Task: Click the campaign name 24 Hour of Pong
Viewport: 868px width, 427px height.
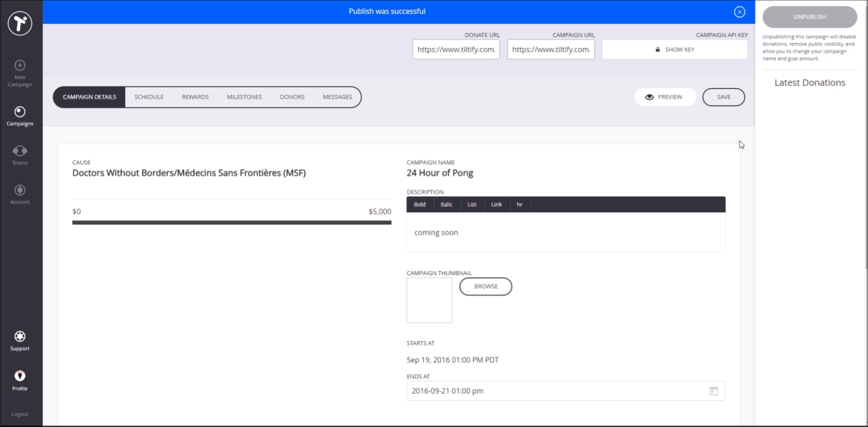Action: point(440,173)
